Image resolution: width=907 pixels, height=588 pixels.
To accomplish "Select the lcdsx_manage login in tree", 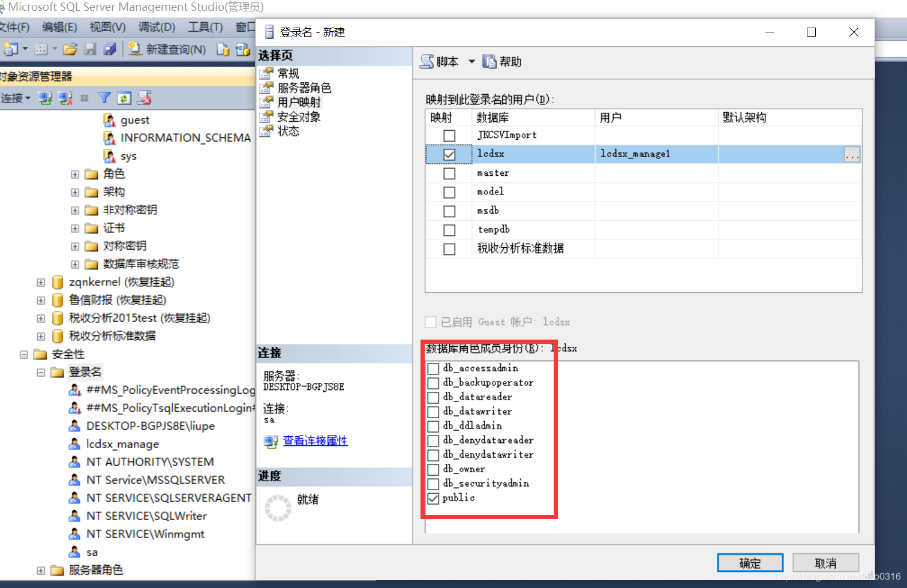I will [122, 444].
